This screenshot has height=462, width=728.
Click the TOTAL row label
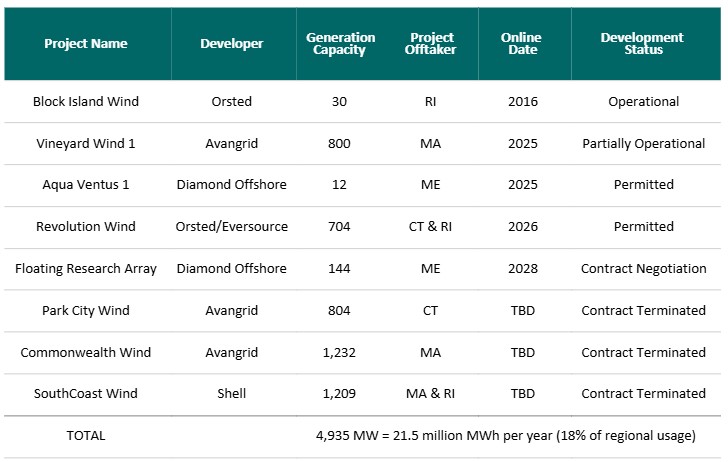click(x=86, y=436)
